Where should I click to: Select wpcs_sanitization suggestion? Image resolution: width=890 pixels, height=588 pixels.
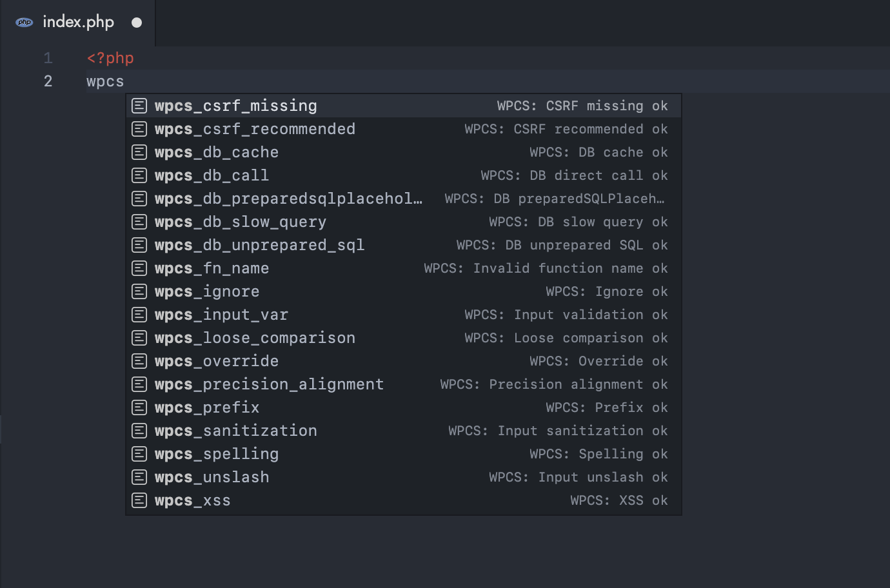404,431
